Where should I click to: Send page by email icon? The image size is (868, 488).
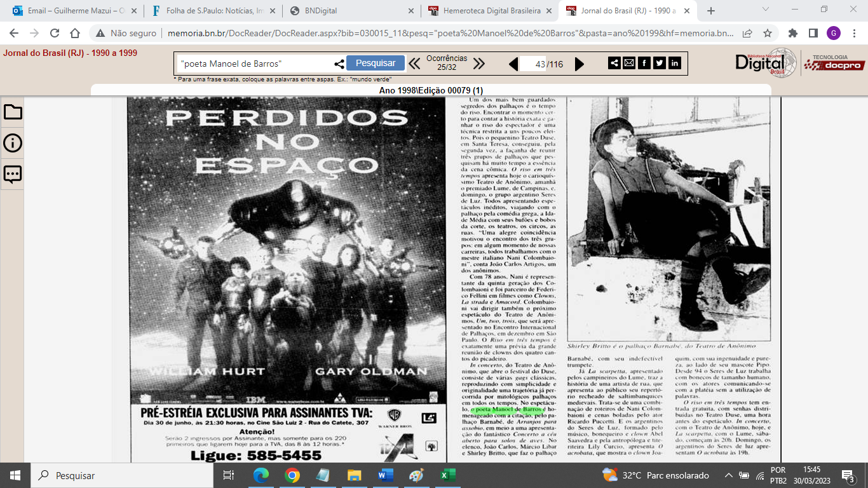click(x=629, y=63)
